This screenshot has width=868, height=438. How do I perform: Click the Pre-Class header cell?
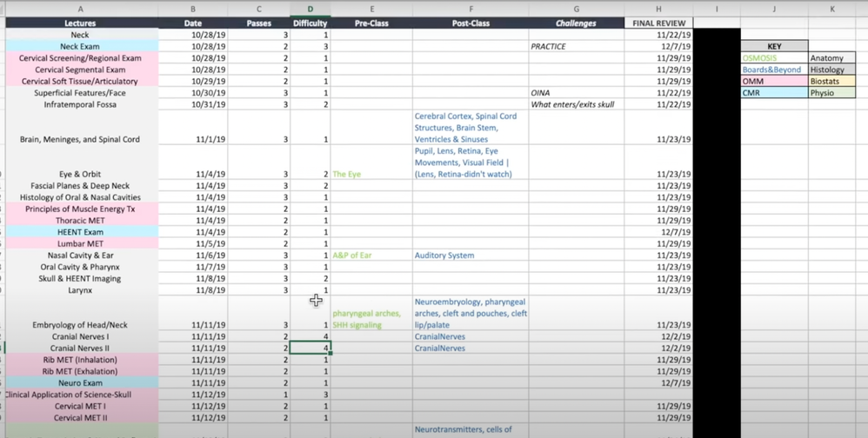[371, 23]
